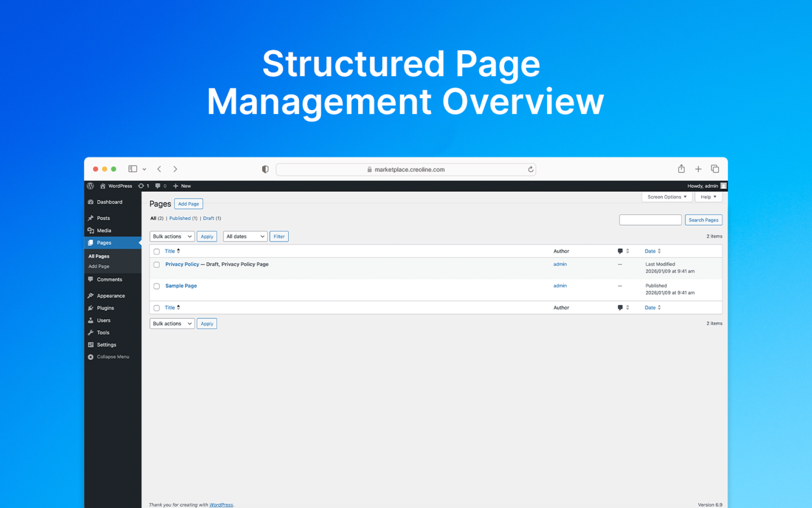Click the browser privacy shield icon
The image size is (812, 508).
point(265,169)
